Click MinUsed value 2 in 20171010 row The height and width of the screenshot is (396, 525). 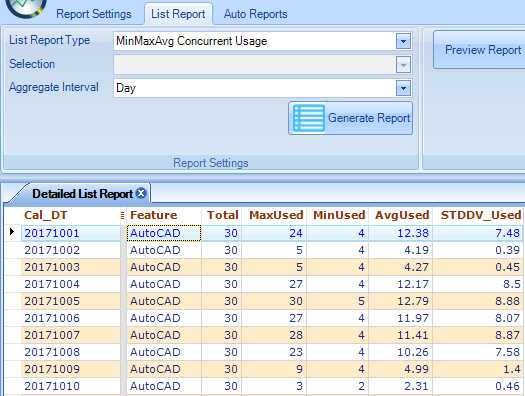click(x=337, y=386)
